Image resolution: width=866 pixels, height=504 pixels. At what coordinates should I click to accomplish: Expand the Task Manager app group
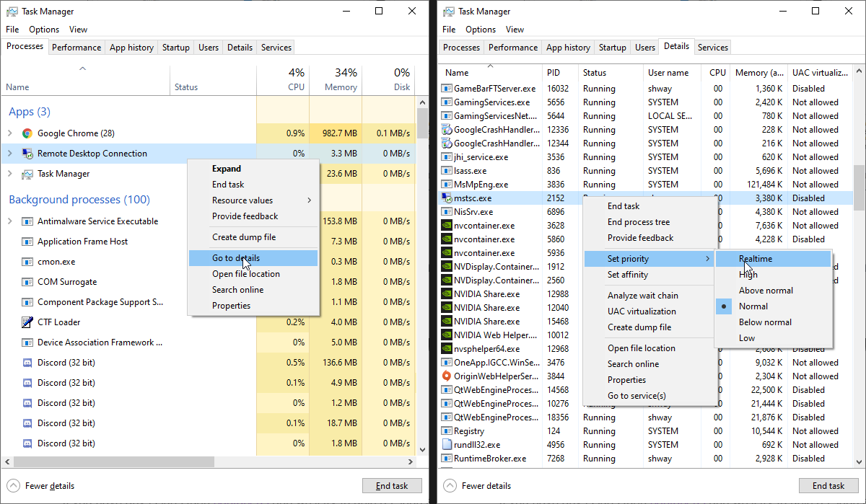click(10, 174)
